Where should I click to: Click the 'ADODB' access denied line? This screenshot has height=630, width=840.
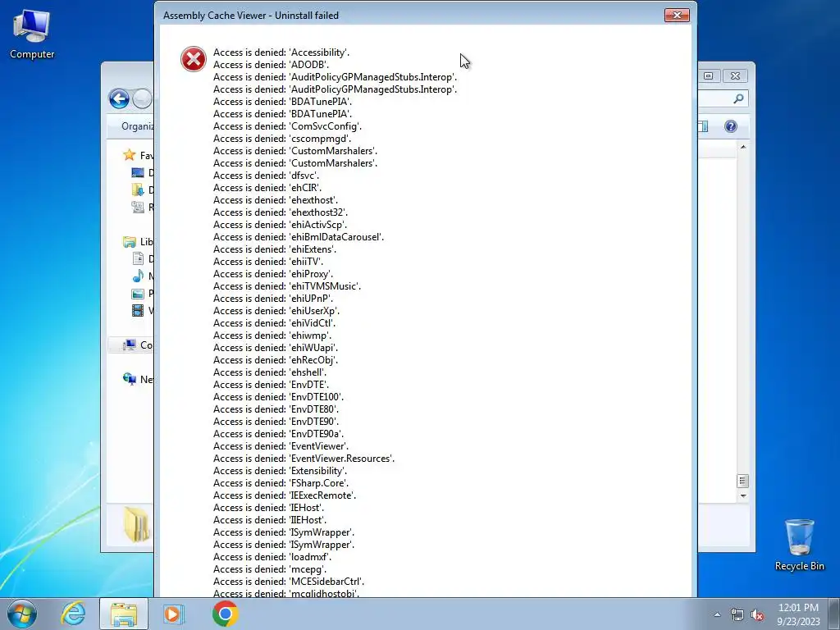(271, 64)
